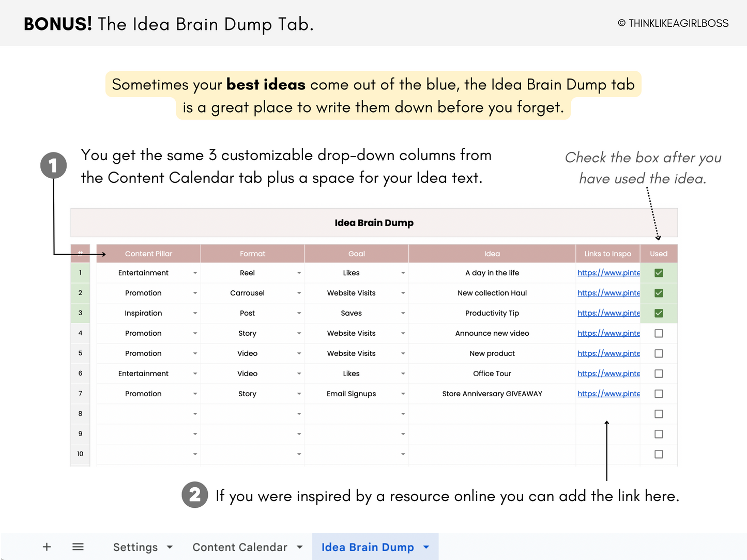This screenshot has height=560, width=747.
Task: Open the inspiration link for New product
Action: point(608,353)
